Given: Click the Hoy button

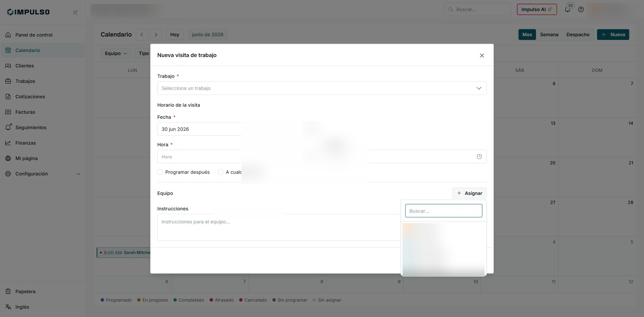Looking at the screenshot, I should click(x=175, y=35).
